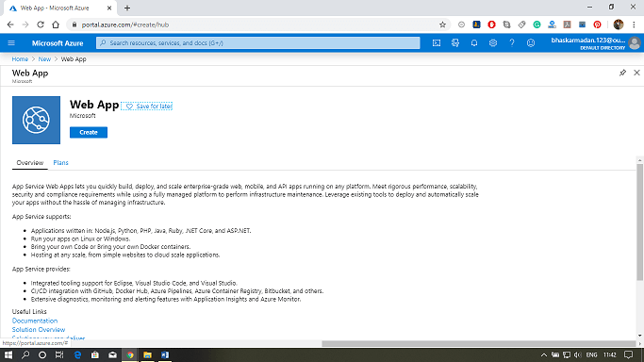
Task: Close the Web App blade
Action: click(x=636, y=73)
